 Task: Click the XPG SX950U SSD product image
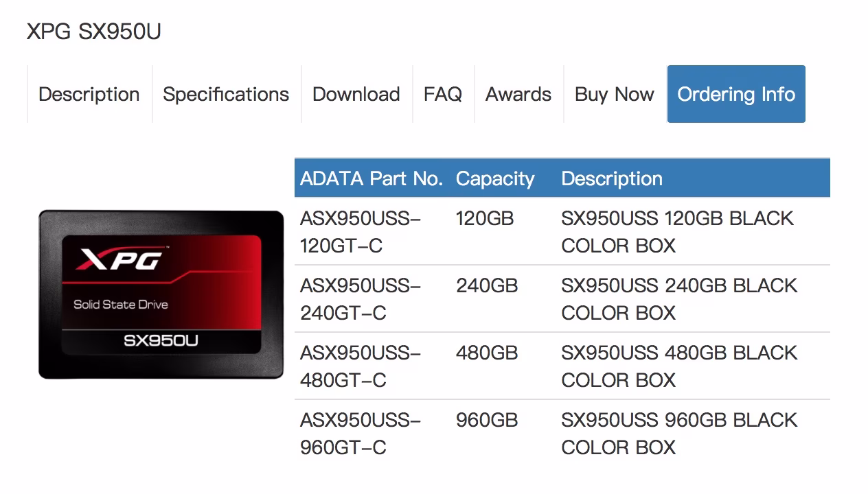pos(161,294)
